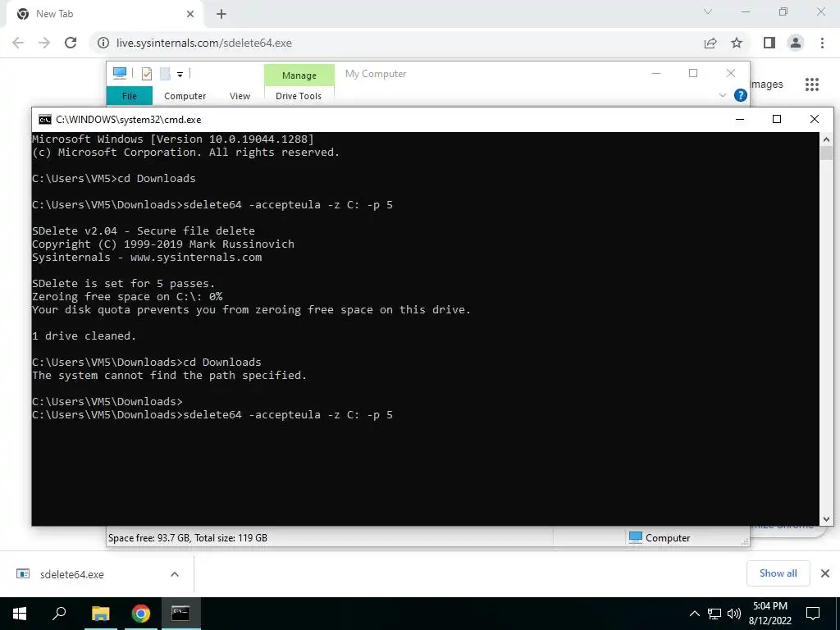Open Customize Quick Access Toolbar dropdown
Viewport: 840px width, 630px height.
pyautogui.click(x=180, y=75)
